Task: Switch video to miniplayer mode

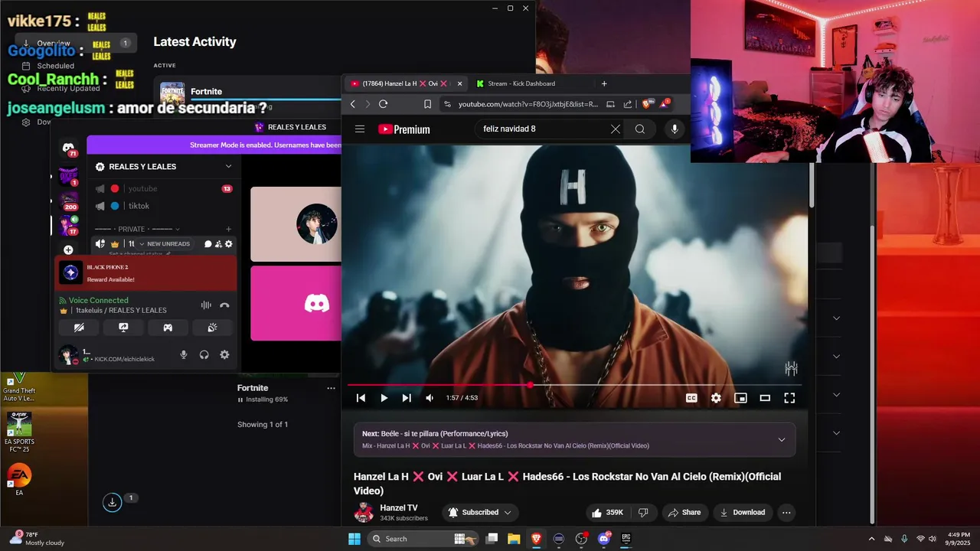Action: [740, 398]
